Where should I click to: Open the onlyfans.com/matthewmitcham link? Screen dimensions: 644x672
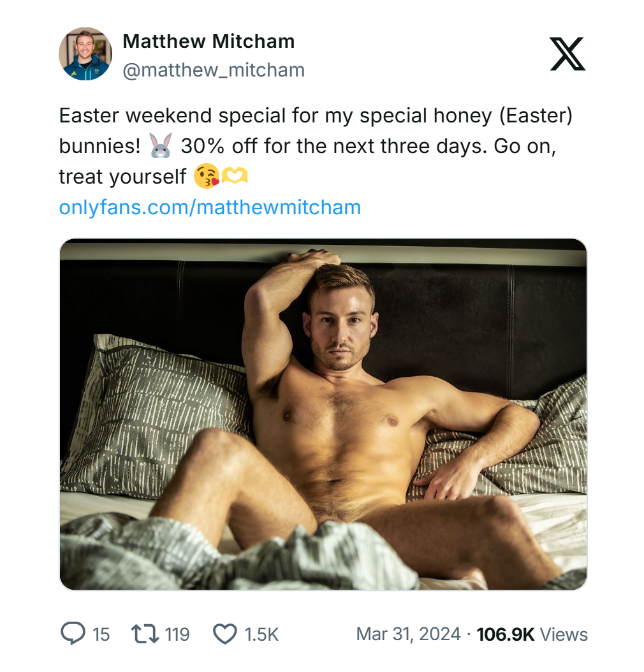click(210, 207)
